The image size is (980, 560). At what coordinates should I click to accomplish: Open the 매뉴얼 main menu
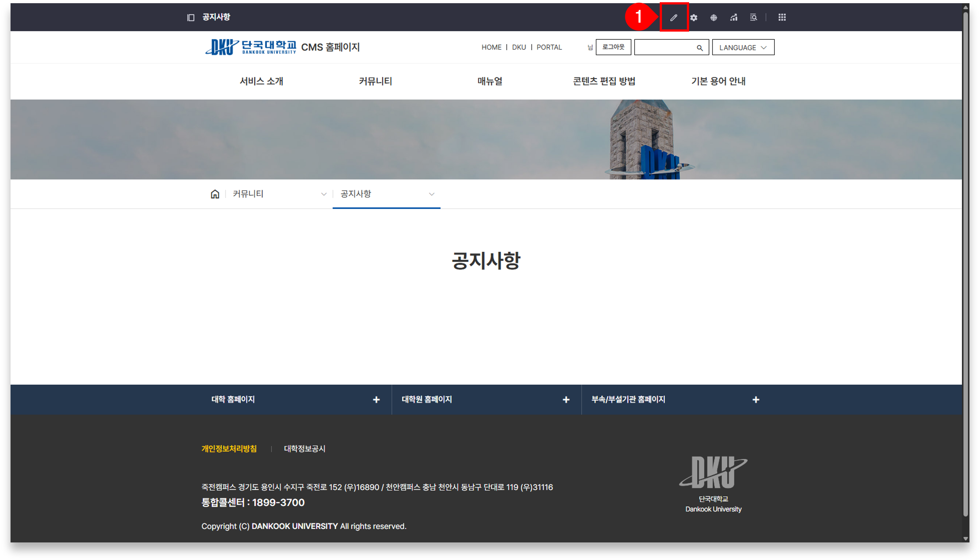pos(490,81)
